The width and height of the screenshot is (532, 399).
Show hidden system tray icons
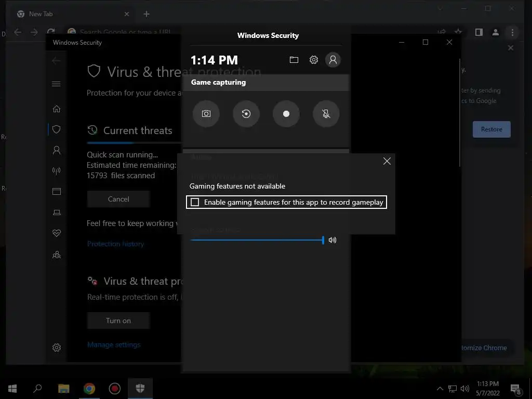tap(440, 389)
